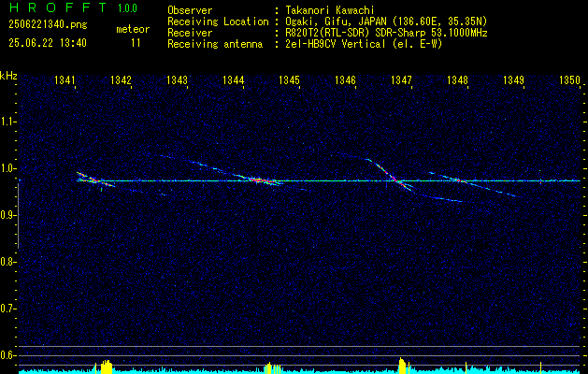Click antenna 2el-HB9CV Vertical text
The height and width of the screenshot is (374, 588).
(x=336, y=44)
